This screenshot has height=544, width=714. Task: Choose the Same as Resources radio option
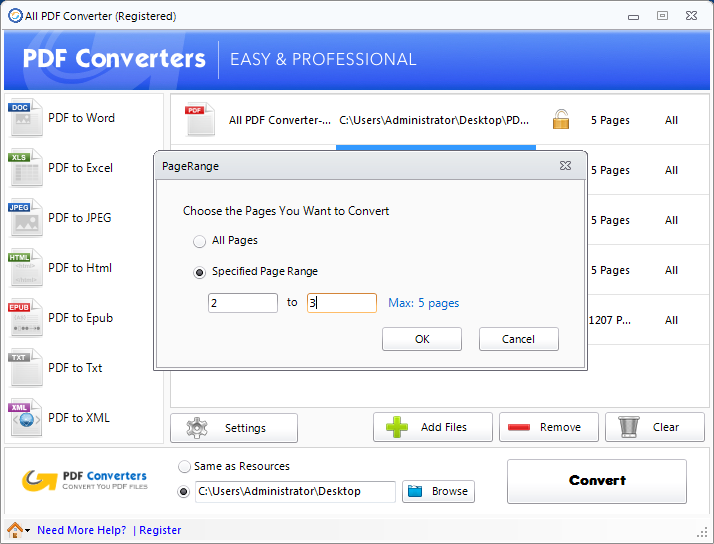coord(184,467)
